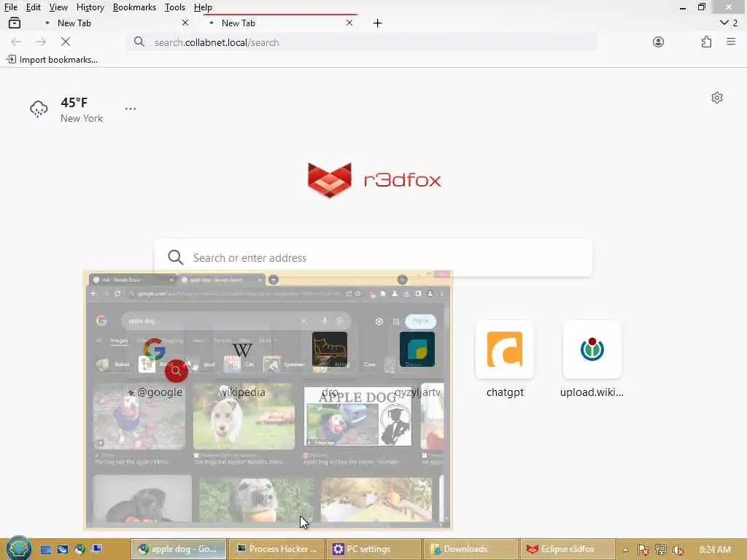The width and height of the screenshot is (747, 560).
Task: Open the Windows Start orb
Action: (18, 548)
